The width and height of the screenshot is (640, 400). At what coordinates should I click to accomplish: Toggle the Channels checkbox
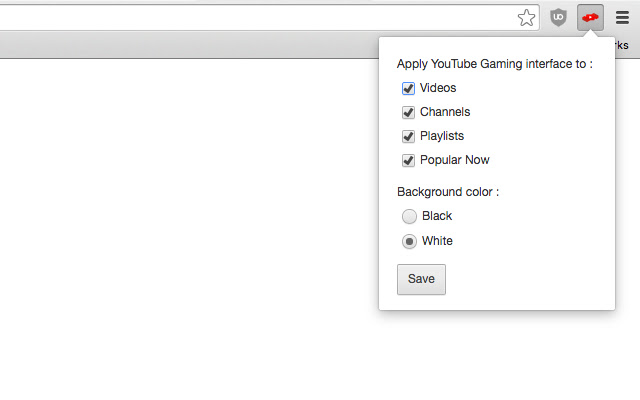click(408, 112)
